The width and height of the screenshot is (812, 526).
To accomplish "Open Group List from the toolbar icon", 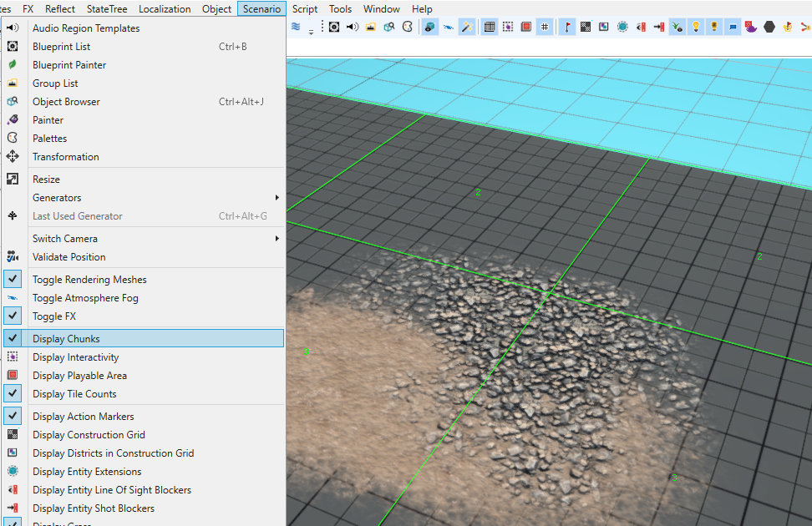I will [371, 27].
